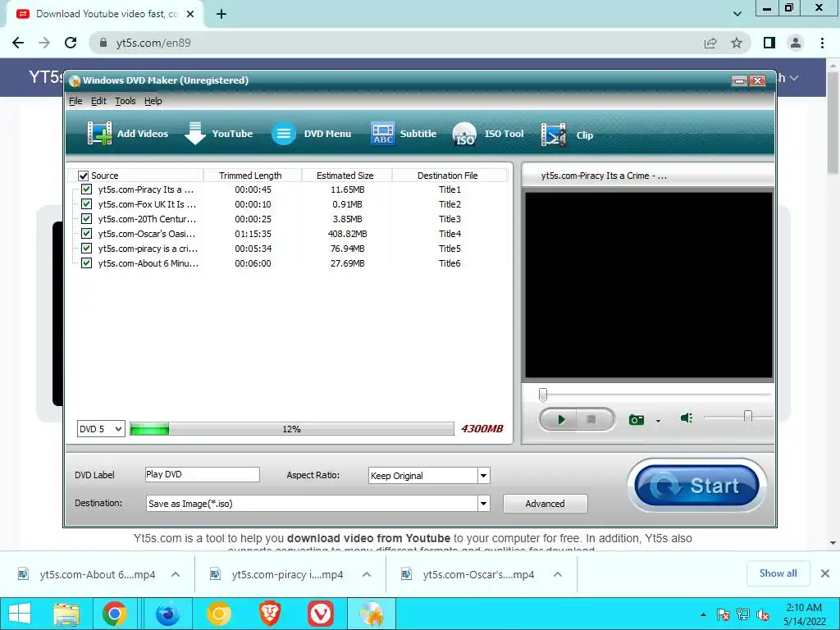840x630 pixels.
Task: Open the Help menu
Action: [x=153, y=101]
